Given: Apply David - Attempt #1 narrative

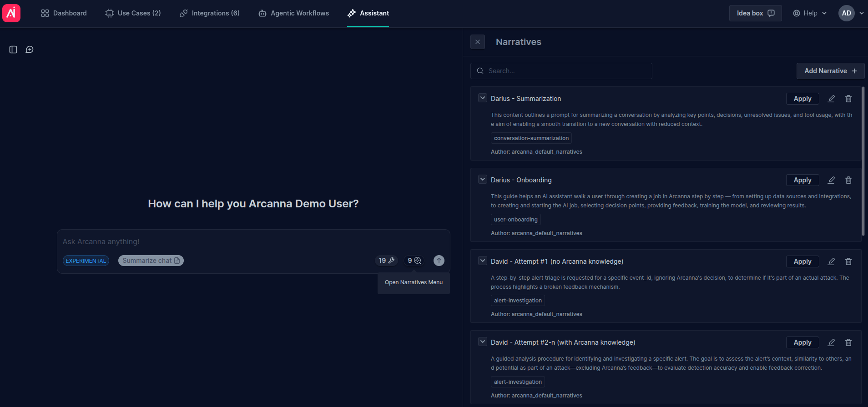Looking at the screenshot, I should pyautogui.click(x=802, y=261).
